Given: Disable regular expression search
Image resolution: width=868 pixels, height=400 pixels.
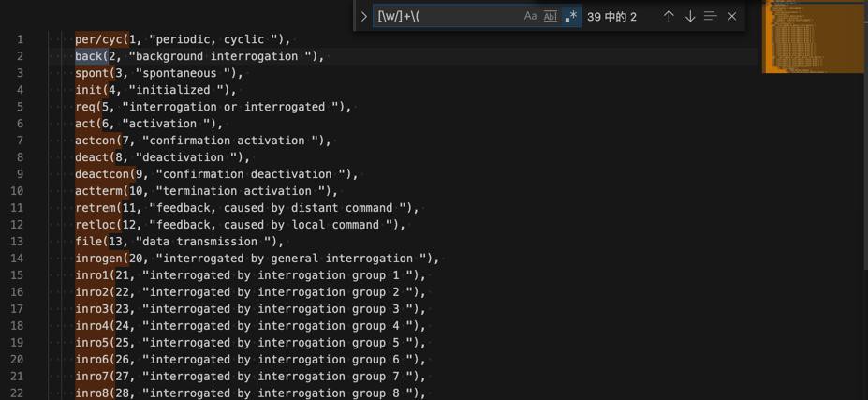Looking at the screenshot, I should [x=570, y=16].
